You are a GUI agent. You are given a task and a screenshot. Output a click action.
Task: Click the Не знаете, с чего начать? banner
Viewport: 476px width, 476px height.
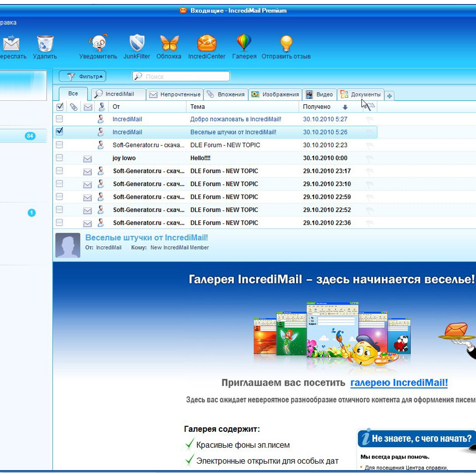(x=416, y=438)
